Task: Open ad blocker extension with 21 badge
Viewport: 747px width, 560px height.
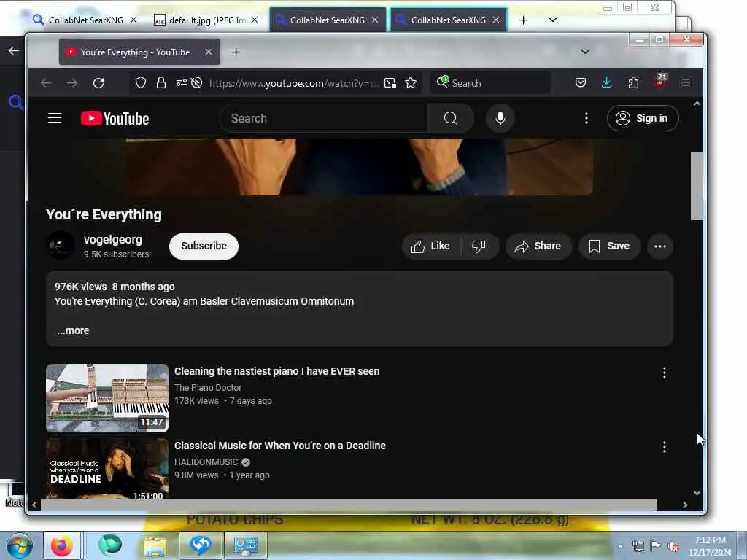Action: coord(659,82)
